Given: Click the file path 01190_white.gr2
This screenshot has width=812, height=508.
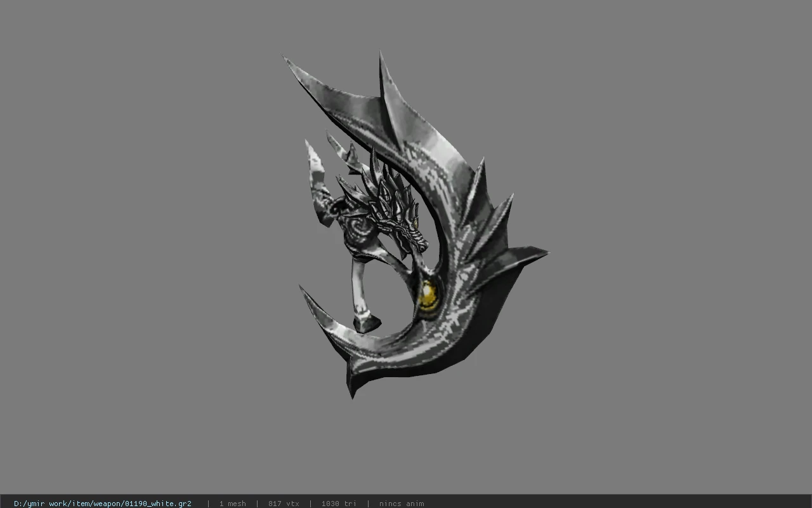Looking at the screenshot, I should pyautogui.click(x=103, y=504).
